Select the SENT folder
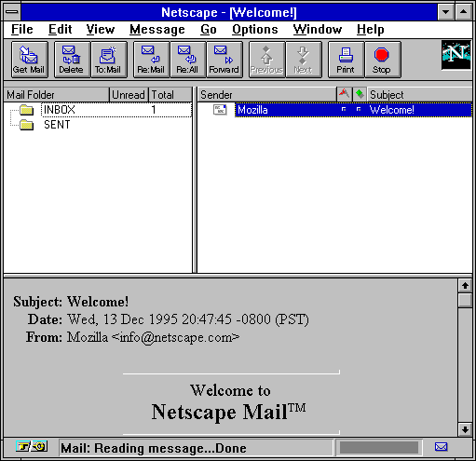 point(57,125)
